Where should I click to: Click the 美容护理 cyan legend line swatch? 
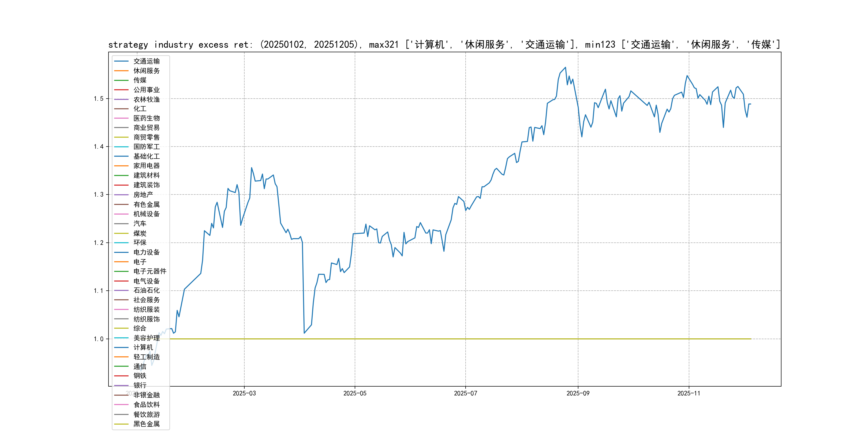(121, 338)
